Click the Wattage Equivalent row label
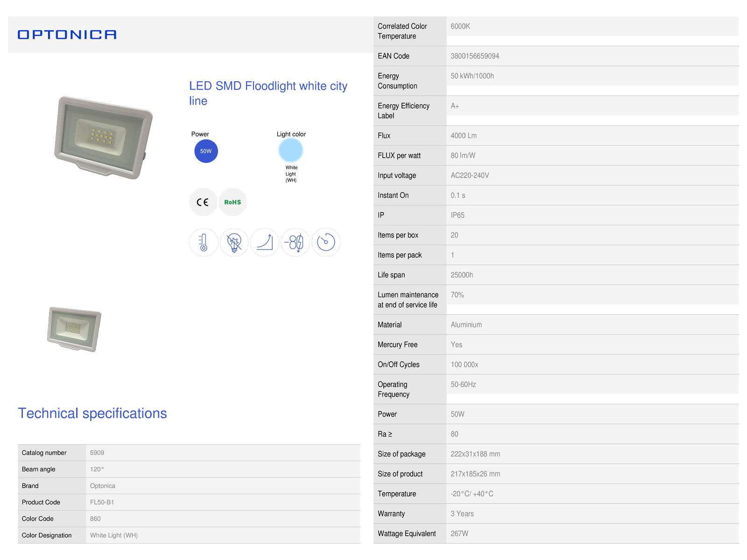The height and width of the screenshot is (560, 747). pyautogui.click(x=407, y=533)
